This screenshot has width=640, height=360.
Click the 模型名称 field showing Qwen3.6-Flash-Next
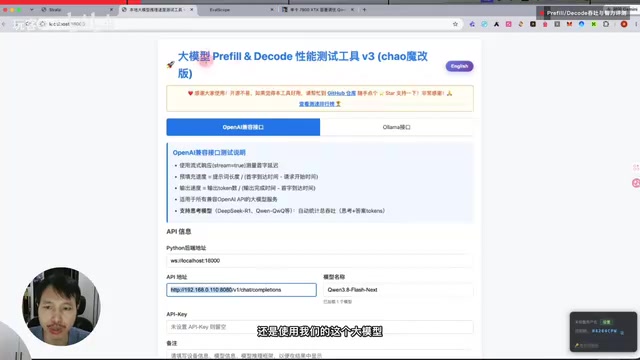point(398,290)
